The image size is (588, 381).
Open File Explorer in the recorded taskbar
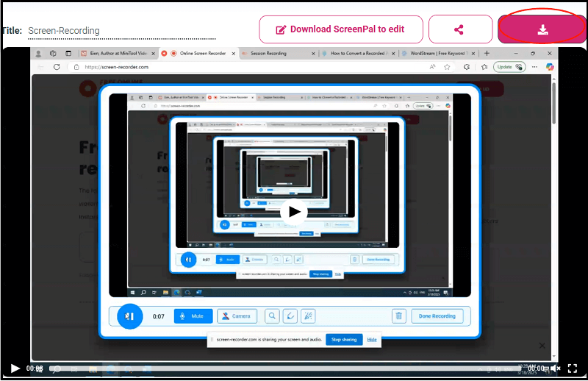[165, 293]
